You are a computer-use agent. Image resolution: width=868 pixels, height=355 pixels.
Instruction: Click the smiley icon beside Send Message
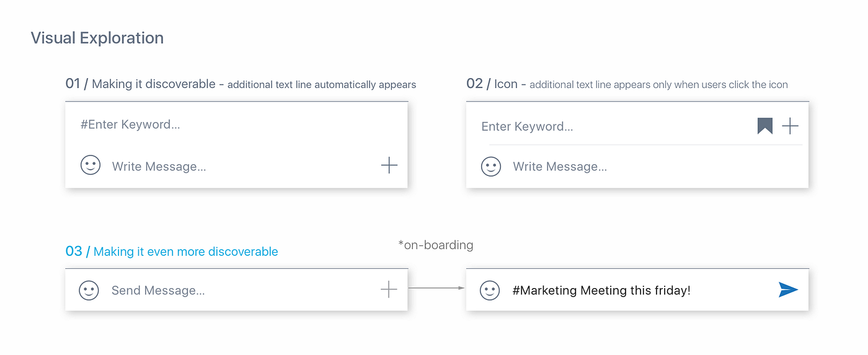pyautogui.click(x=89, y=290)
